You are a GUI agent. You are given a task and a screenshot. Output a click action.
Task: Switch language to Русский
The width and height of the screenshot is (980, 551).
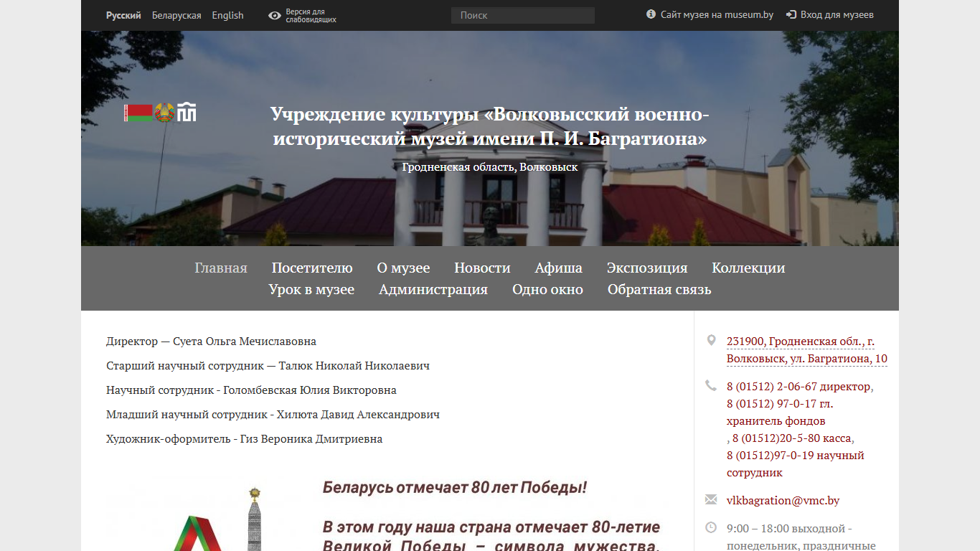click(123, 15)
